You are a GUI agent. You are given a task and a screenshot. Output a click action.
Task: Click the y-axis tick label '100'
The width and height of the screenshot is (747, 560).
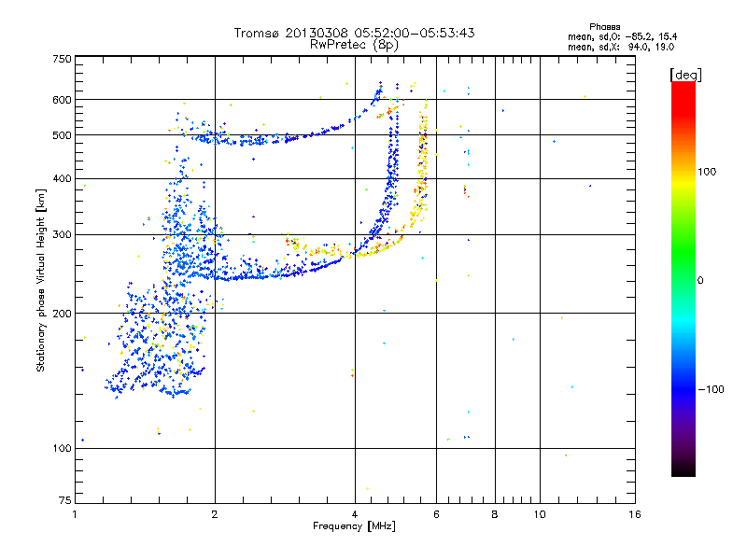pyautogui.click(x=63, y=448)
